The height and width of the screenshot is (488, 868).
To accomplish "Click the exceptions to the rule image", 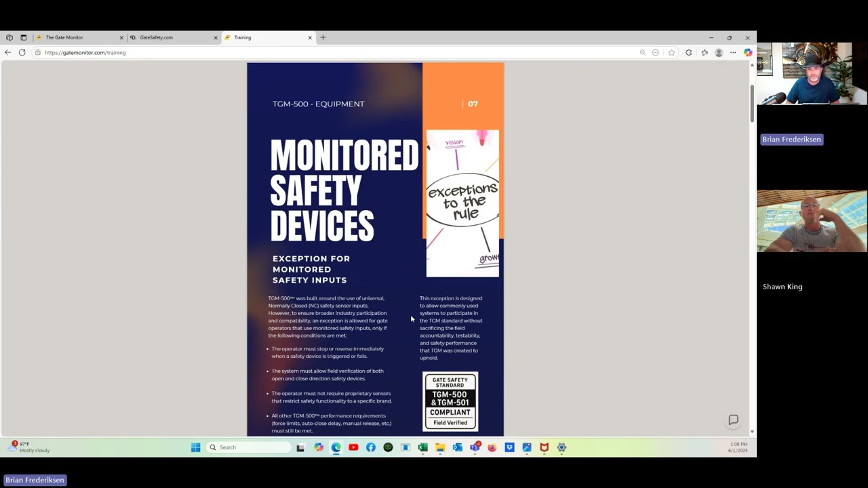I will (462, 203).
